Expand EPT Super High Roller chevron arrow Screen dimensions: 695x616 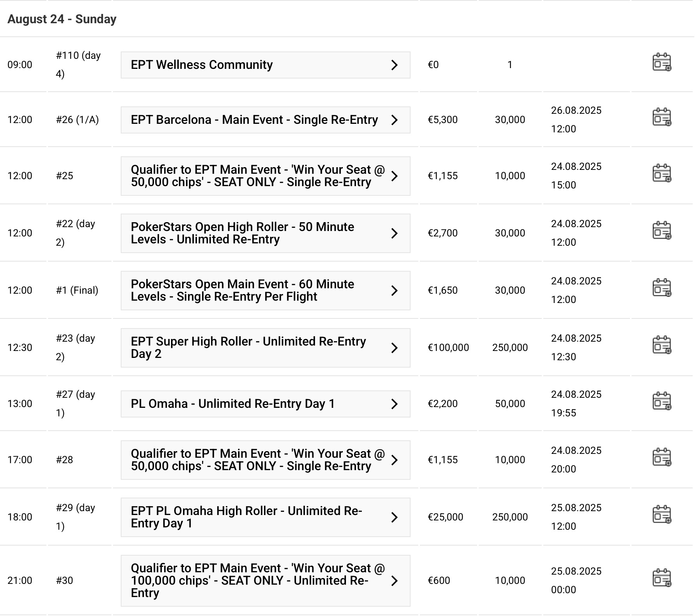pos(394,348)
